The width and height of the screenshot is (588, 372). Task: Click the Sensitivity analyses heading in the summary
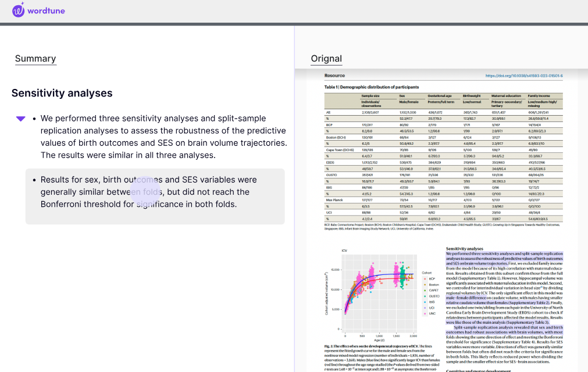coord(62,93)
